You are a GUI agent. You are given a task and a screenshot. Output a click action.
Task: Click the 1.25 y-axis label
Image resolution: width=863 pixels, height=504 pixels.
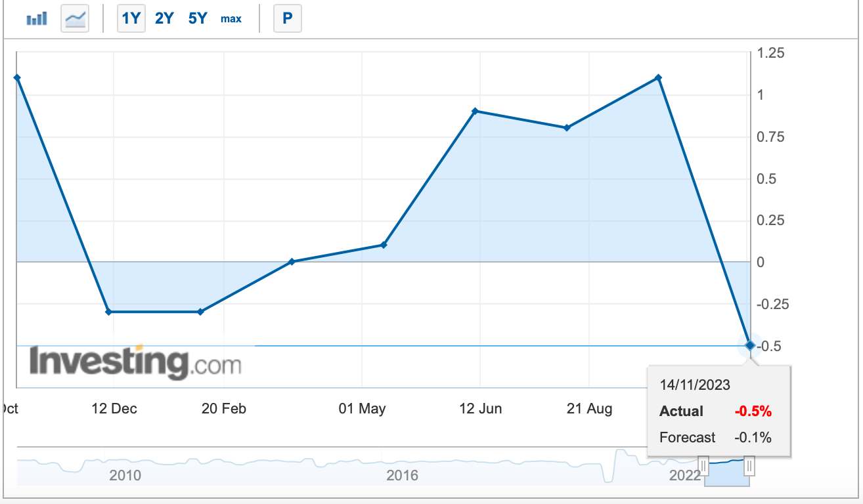770,53
